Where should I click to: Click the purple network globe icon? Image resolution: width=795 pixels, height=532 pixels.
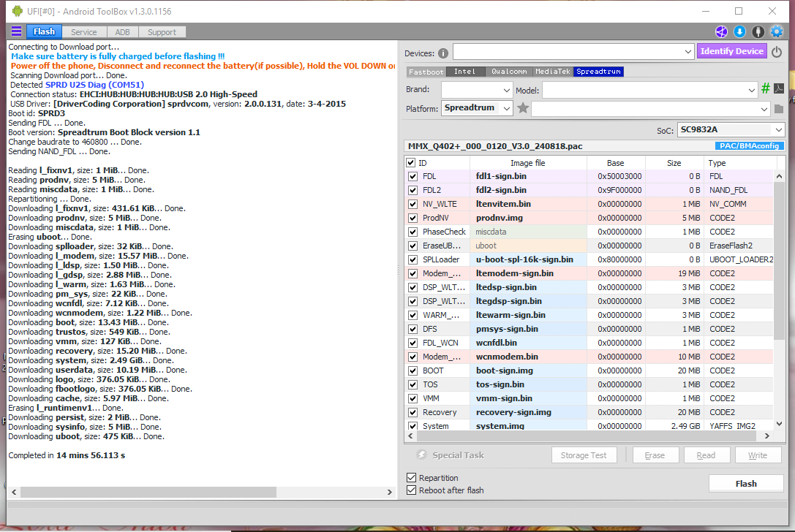pyautogui.click(x=721, y=32)
